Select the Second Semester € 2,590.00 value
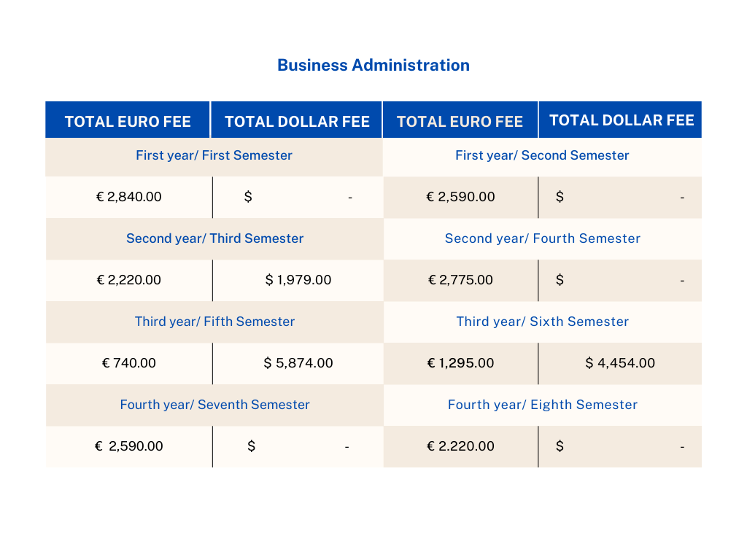 point(460,197)
